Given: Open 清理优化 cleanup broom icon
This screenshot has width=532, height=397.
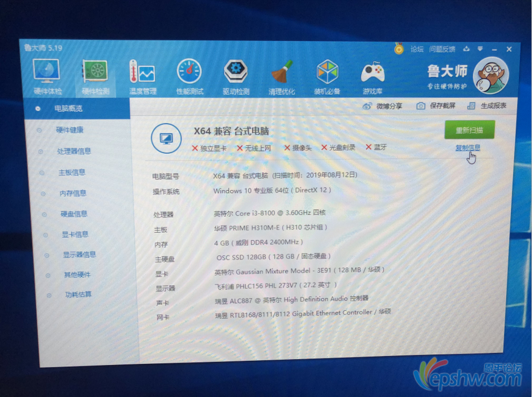Looking at the screenshot, I should [x=281, y=77].
